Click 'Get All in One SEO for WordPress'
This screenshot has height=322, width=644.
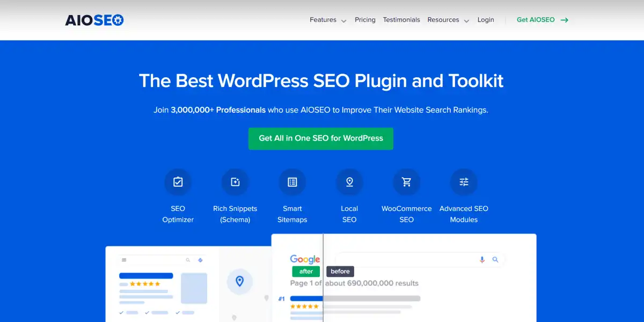click(x=320, y=138)
